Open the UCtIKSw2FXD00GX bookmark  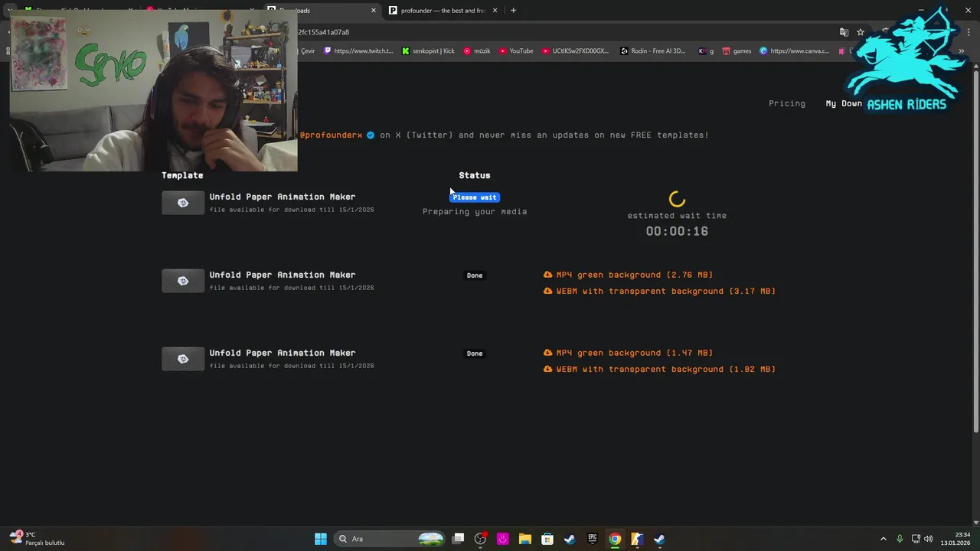[576, 51]
